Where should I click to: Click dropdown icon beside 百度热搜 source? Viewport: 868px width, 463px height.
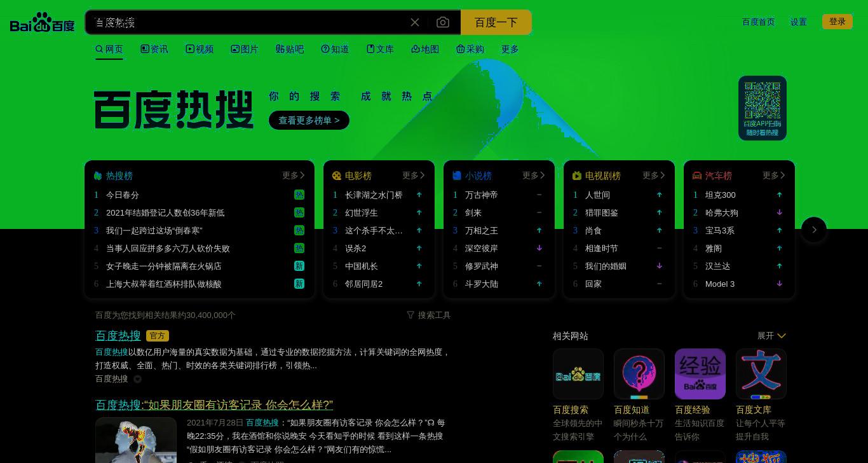coord(137,379)
